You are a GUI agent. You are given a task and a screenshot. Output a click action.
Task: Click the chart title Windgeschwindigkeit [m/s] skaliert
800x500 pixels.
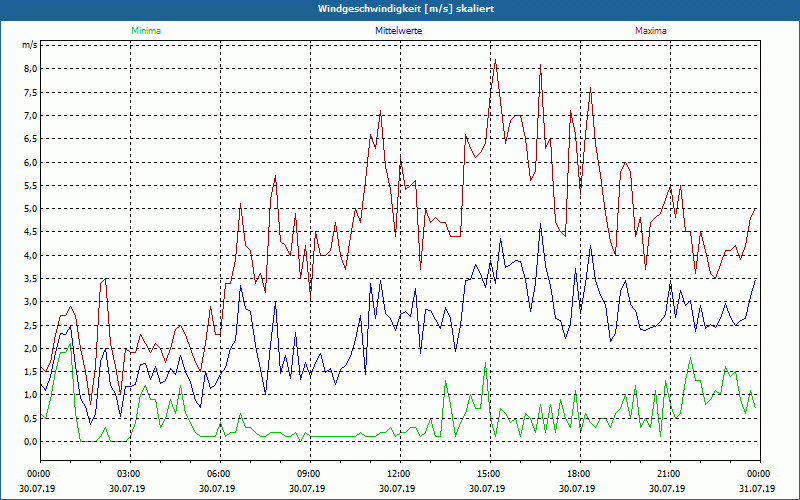point(406,9)
